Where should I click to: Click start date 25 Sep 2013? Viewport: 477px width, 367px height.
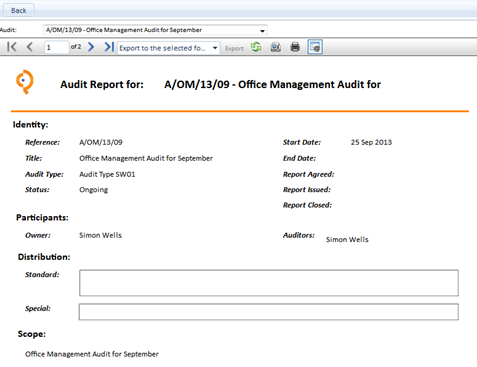point(371,142)
